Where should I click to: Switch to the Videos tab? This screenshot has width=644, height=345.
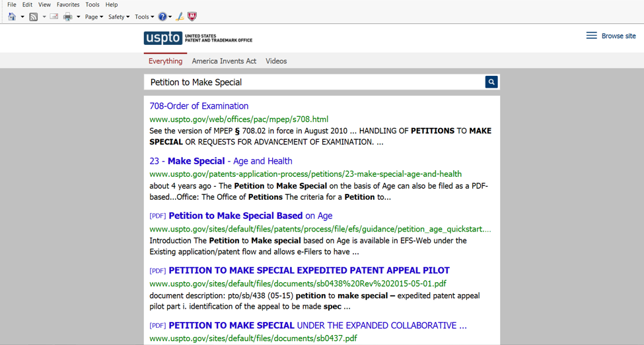pyautogui.click(x=276, y=61)
